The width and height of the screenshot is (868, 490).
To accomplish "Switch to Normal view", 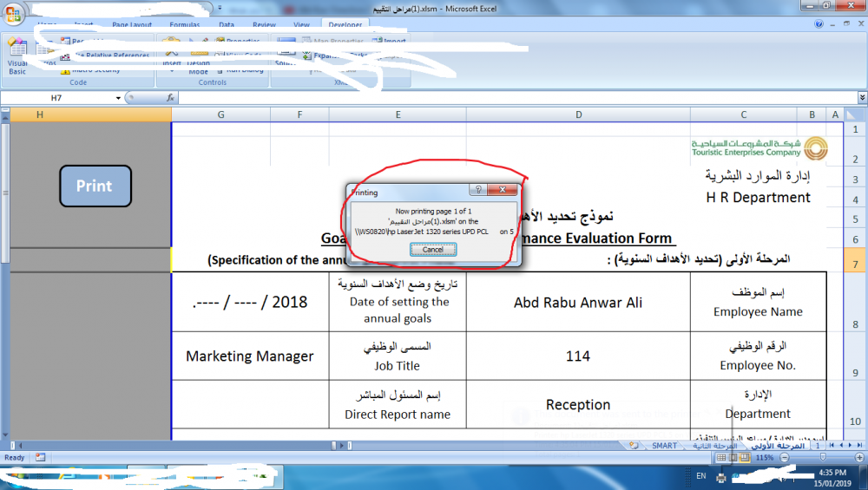I will click(721, 457).
